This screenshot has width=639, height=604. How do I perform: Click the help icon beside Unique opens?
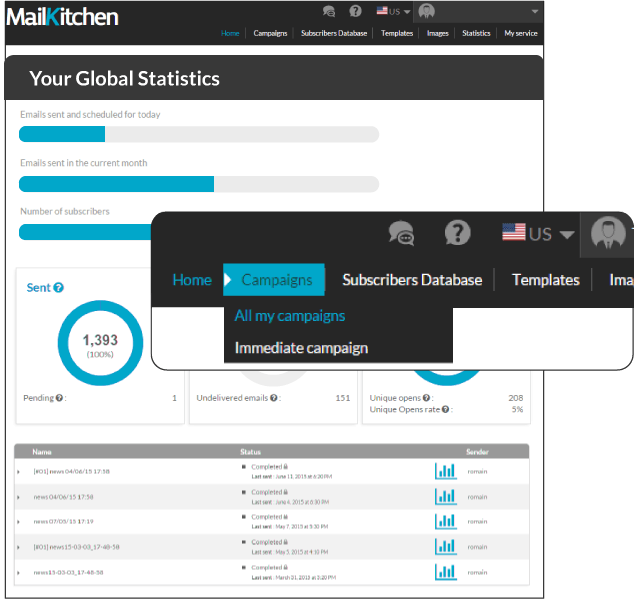point(426,398)
